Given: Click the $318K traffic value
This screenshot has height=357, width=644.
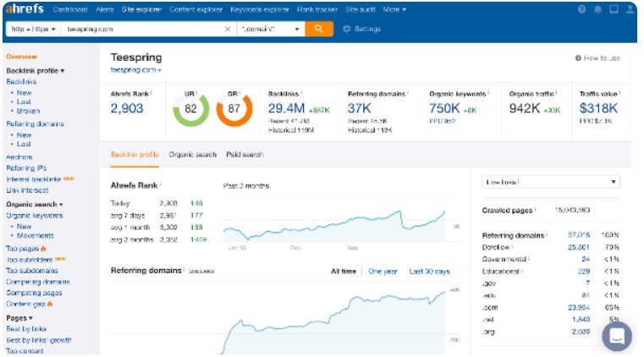Looking at the screenshot, I should 598,108.
